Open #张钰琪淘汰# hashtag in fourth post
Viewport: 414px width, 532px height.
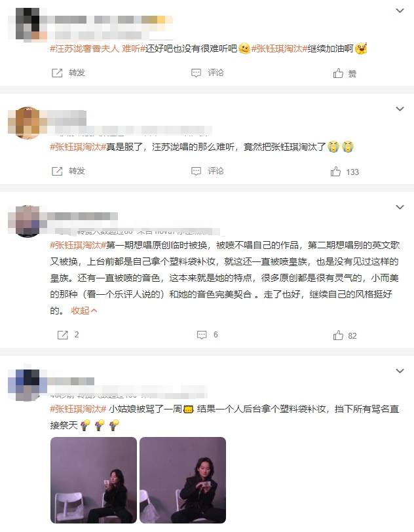(78, 409)
